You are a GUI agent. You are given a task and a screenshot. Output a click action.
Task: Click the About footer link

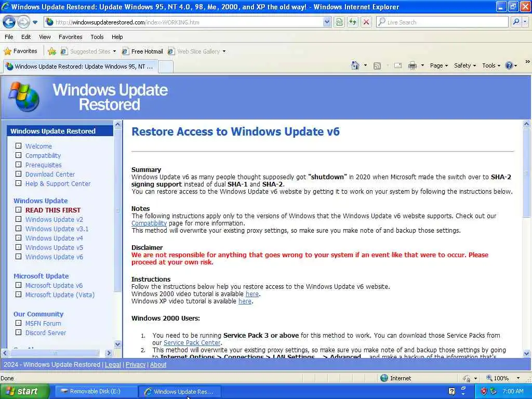[x=158, y=365]
